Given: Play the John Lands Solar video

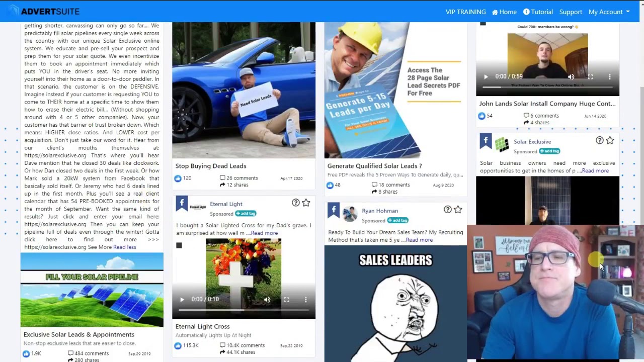Looking at the screenshot, I should [x=486, y=77].
